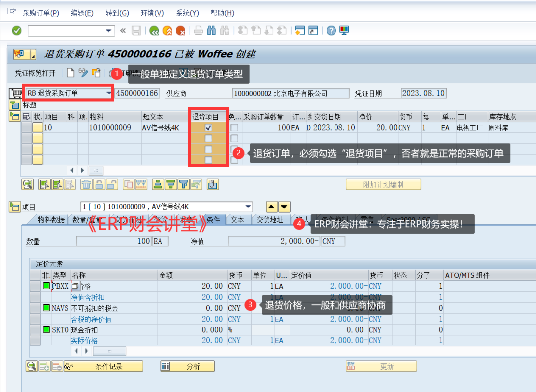This screenshot has width=536, height=392.
Task: Switch to the 文本 tab
Action: (238, 220)
